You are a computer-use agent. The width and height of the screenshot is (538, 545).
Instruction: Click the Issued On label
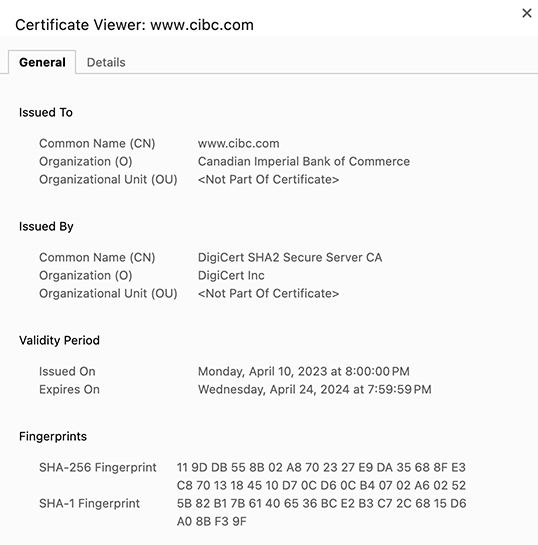67,372
